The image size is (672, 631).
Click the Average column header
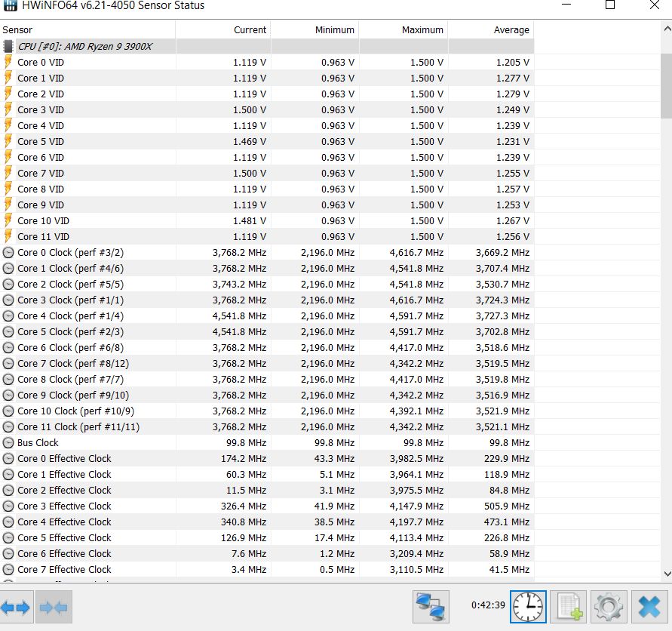click(x=491, y=30)
